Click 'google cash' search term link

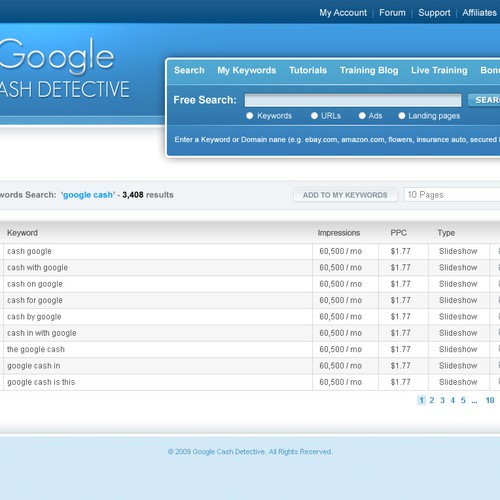(88, 195)
